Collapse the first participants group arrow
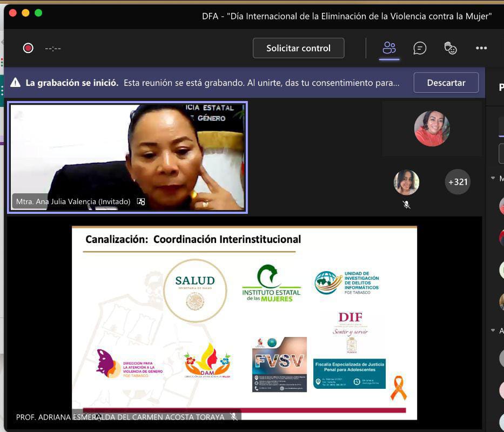 pyautogui.click(x=493, y=178)
